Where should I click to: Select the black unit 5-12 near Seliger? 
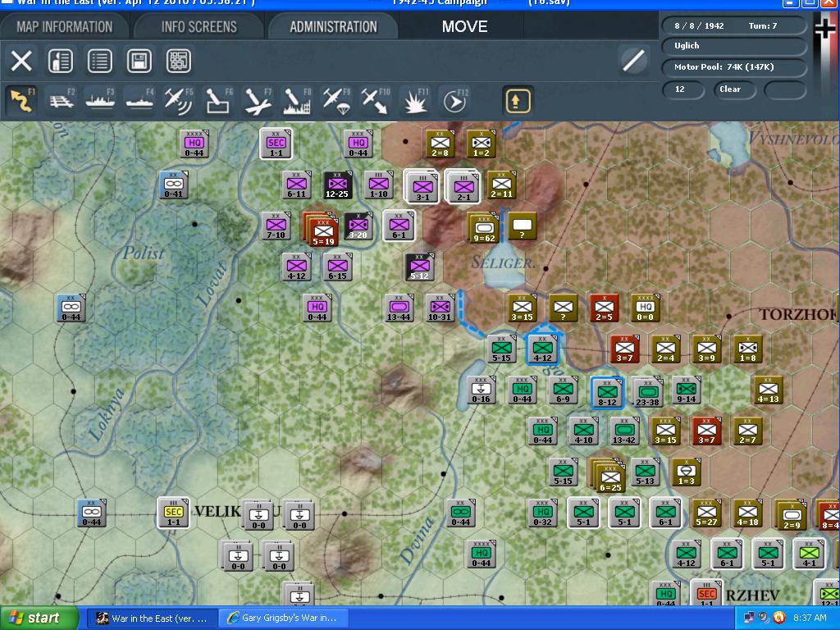click(x=419, y=267)
